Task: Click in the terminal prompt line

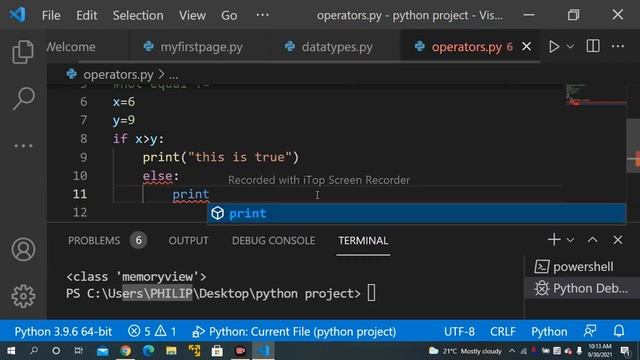Action: [220, 293]
